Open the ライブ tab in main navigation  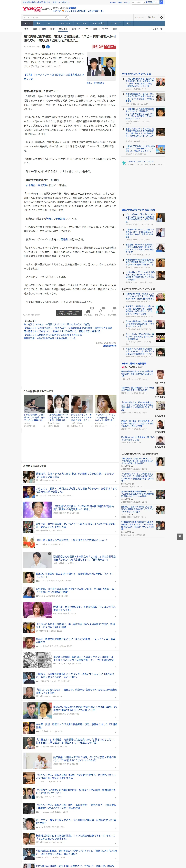click(49, 24)
